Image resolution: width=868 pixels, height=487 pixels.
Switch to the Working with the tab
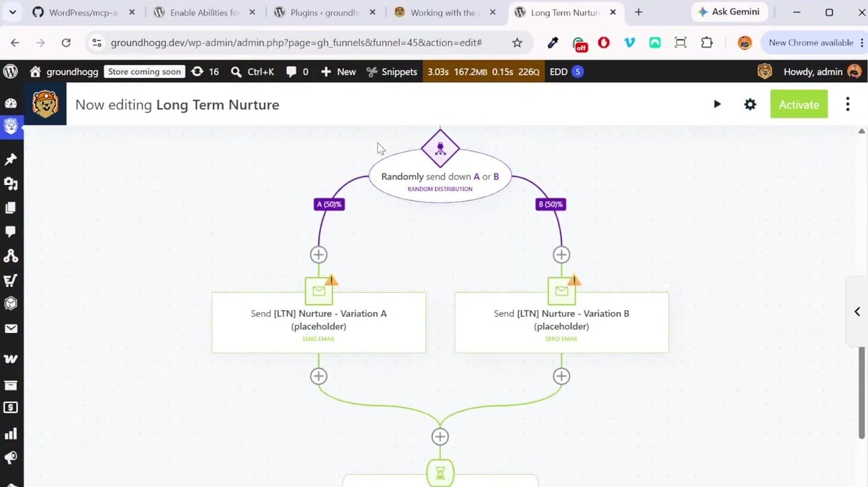445,12
